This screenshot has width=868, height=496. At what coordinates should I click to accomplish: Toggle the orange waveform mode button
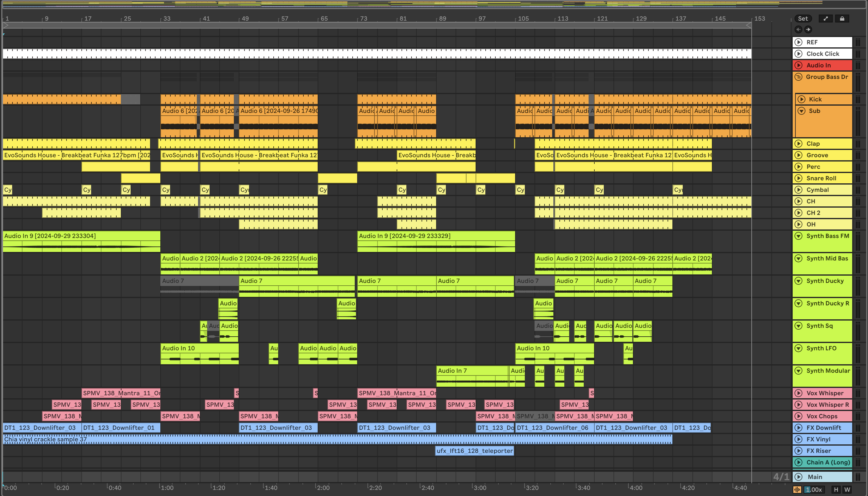[797, 490]
